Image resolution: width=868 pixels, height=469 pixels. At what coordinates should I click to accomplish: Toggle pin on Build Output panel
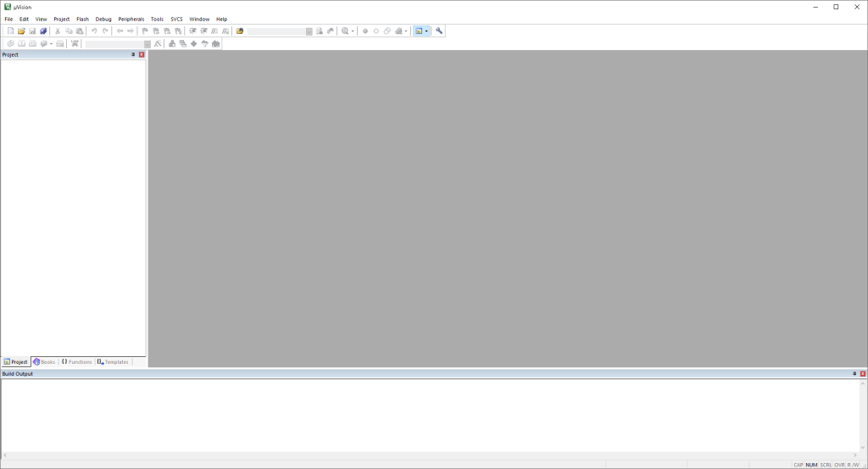click(x=854, y=374)
